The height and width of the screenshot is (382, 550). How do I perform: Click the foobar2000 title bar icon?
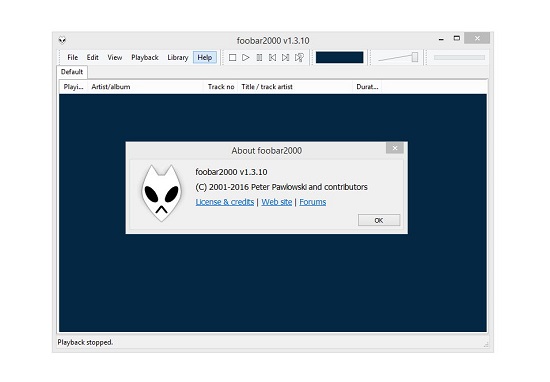[x=62, y=40]
